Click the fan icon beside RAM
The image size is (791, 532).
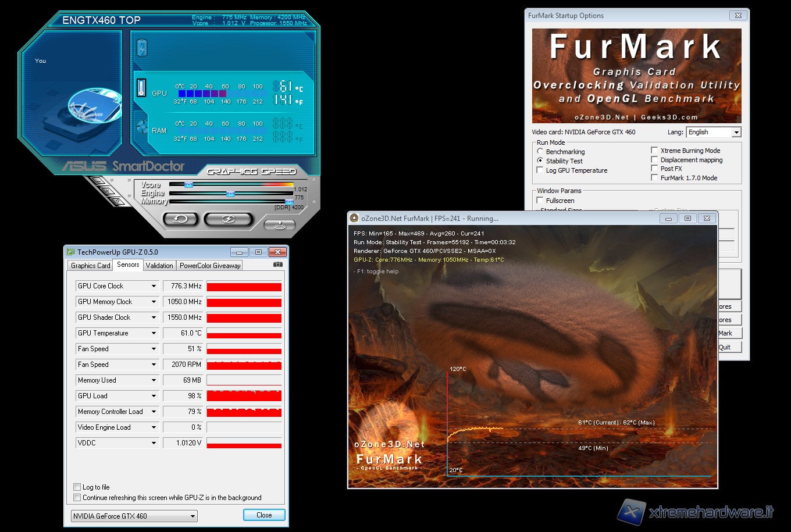pos(141,127)
